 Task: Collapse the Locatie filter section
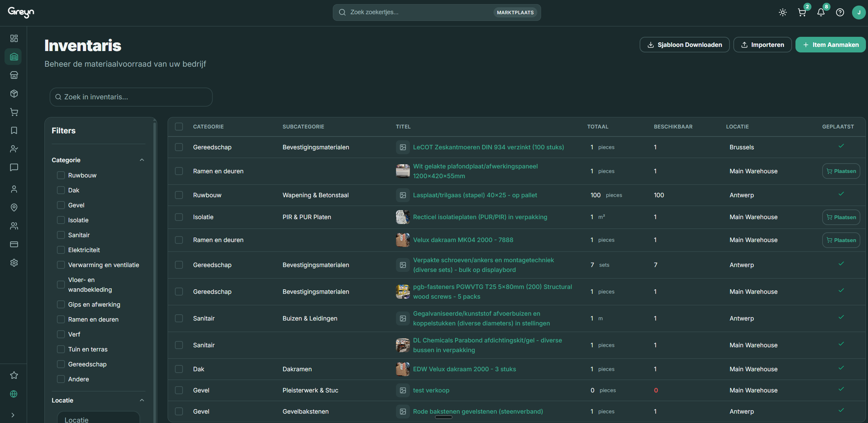tap(142, 400)
